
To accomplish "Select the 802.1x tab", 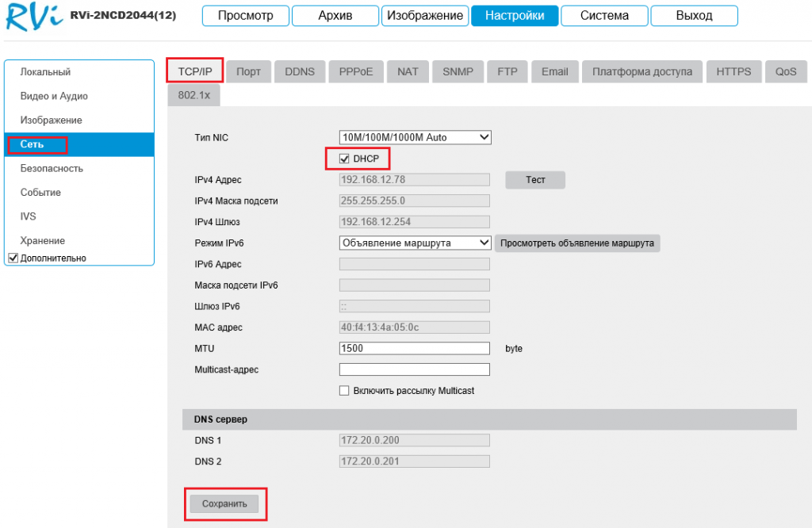I will (x=193, y=94).
